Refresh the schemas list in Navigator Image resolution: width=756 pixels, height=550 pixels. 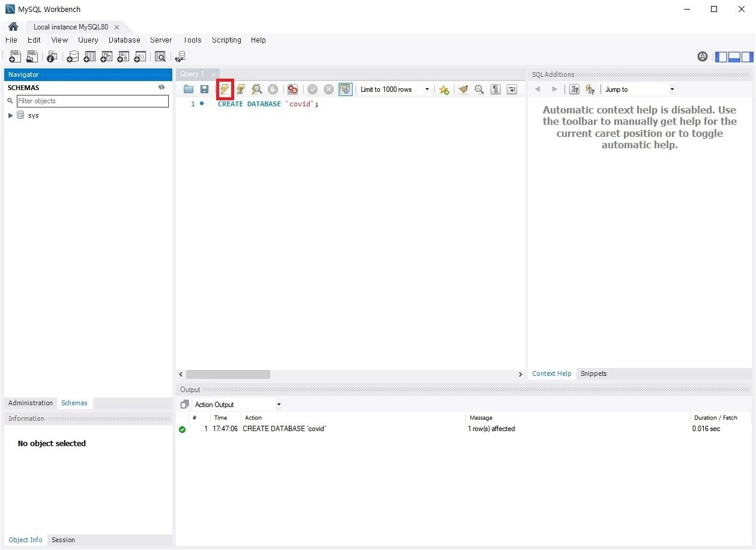[162, 88]
